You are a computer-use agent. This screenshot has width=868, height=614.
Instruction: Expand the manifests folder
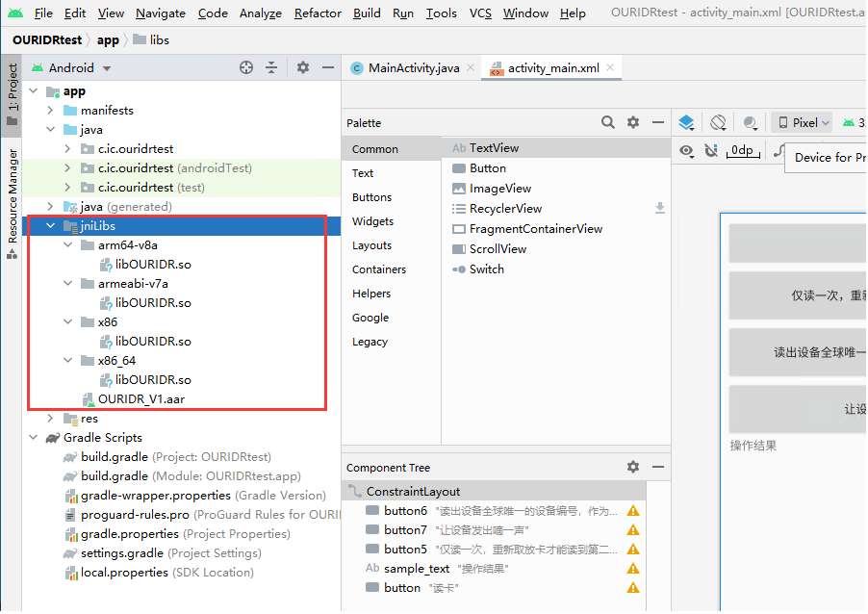50,111
